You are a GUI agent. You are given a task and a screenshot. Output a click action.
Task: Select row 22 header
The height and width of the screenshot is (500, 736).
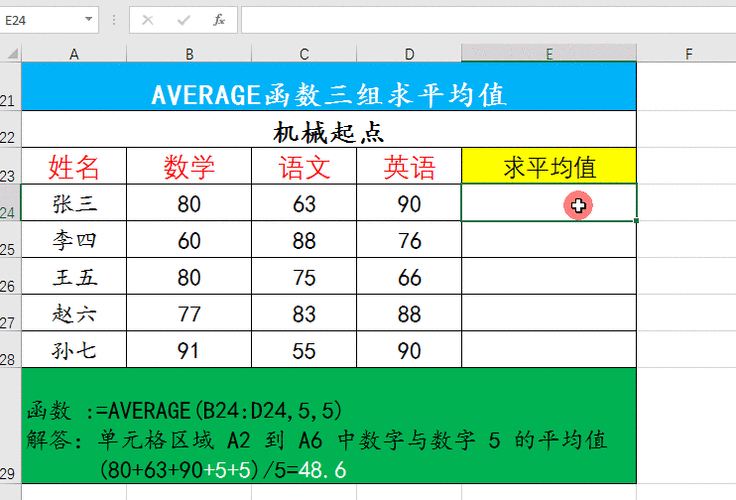(x=10, y=129)
